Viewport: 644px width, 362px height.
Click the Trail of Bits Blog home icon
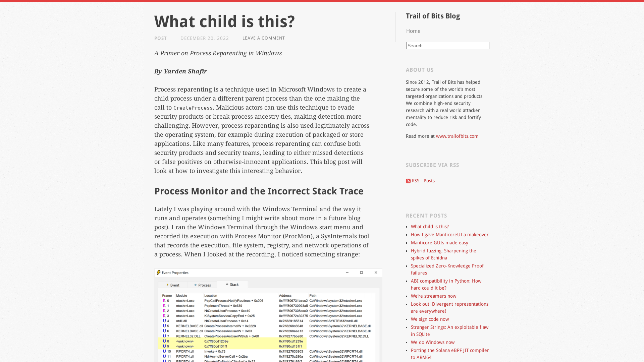tap(413, 31)
